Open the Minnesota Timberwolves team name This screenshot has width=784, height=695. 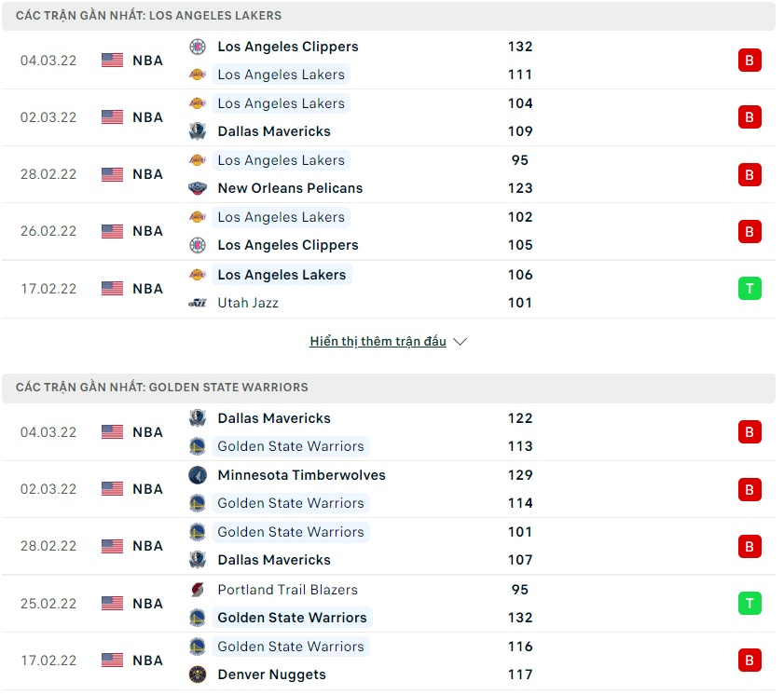[301, 475]
